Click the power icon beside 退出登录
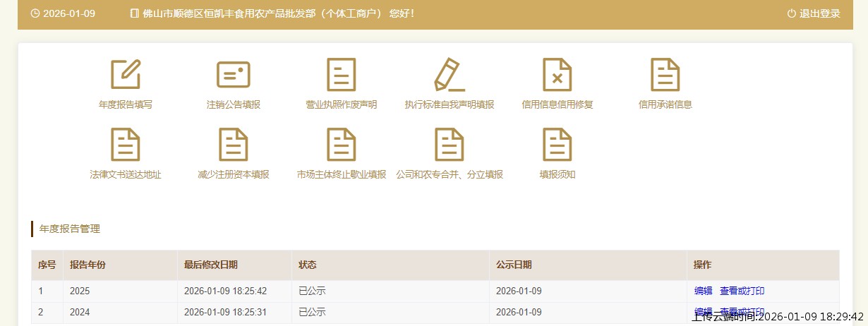 (791, 13)
